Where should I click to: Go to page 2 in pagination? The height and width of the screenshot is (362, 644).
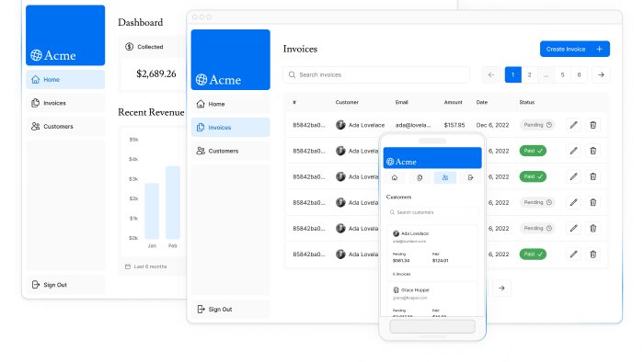point(529,74)
